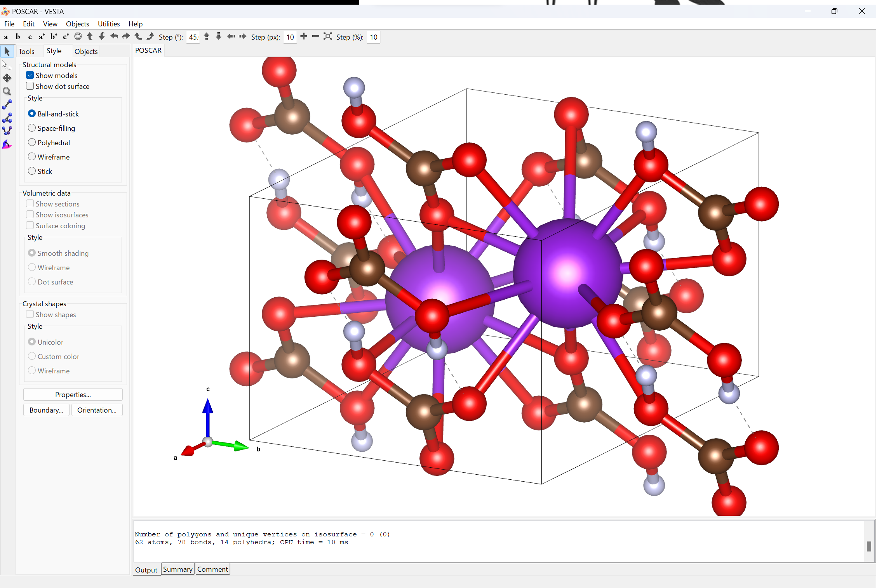This screenshot has height=588, width=877.
Task: Click the Boundary... button
Action: point(46,410)
